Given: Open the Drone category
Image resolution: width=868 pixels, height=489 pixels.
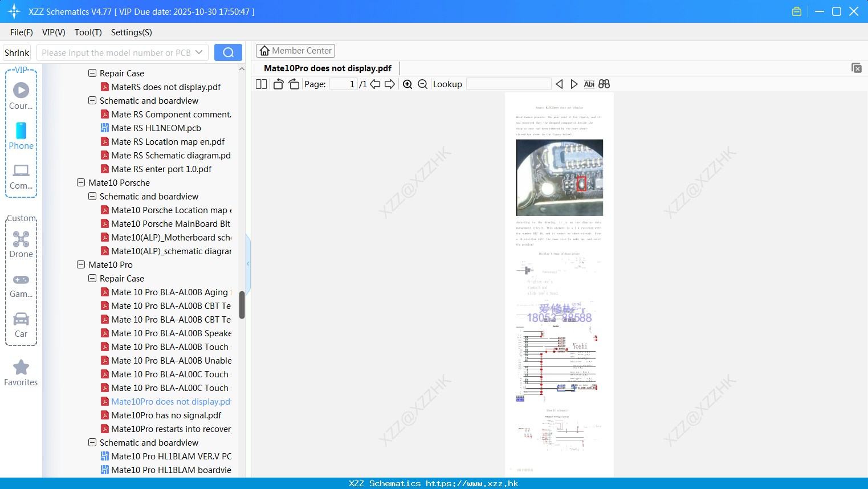Looking at the screenshot, I should click(21, 244).
